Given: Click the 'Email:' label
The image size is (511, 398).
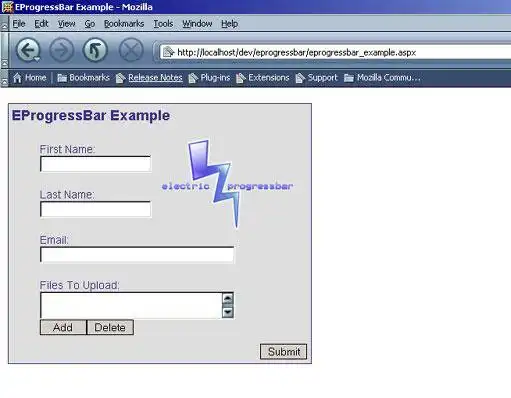Looking at the screenshot, I should (x=54, y=240).
